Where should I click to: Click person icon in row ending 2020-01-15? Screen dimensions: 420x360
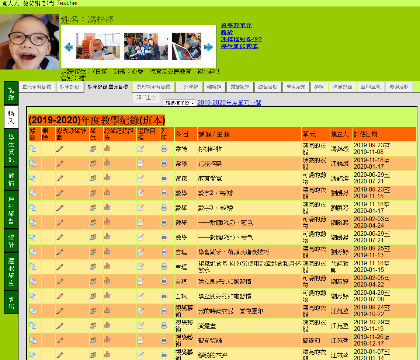pyautogui.click(x=93, y=266)
